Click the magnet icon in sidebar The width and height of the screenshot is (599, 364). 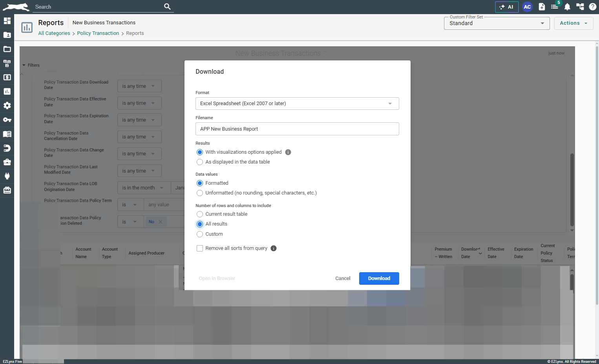point(7,148)
